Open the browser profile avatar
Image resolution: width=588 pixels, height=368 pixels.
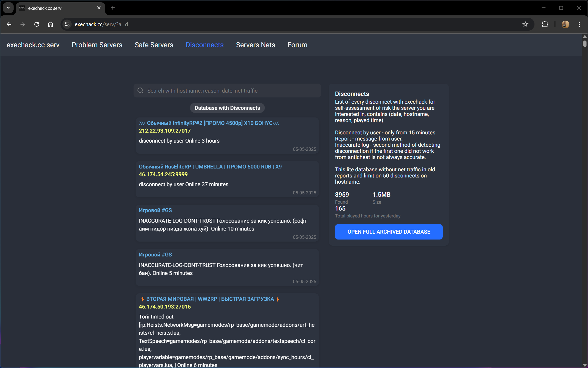pyautogui.click(x=565, y=24)
